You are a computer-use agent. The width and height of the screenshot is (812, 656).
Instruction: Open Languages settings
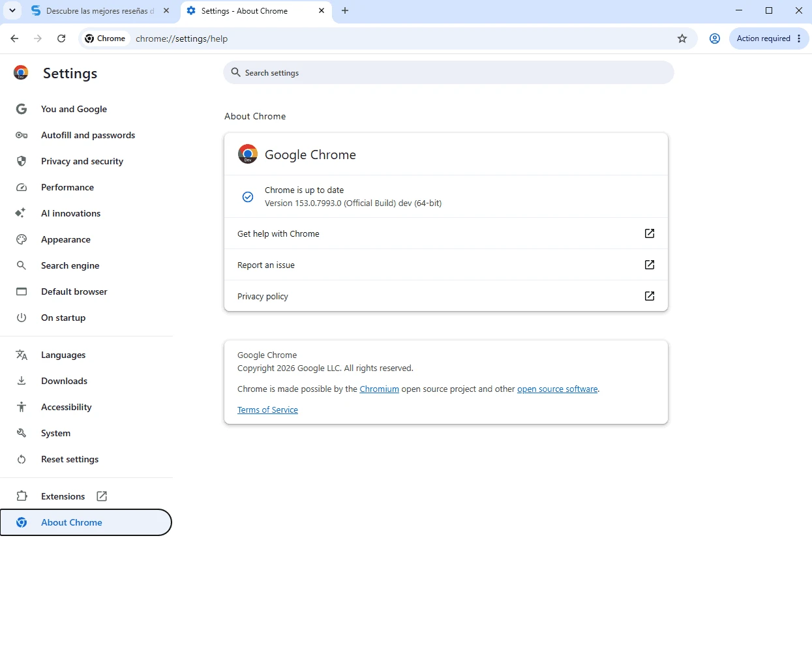[x=86, y=355]
